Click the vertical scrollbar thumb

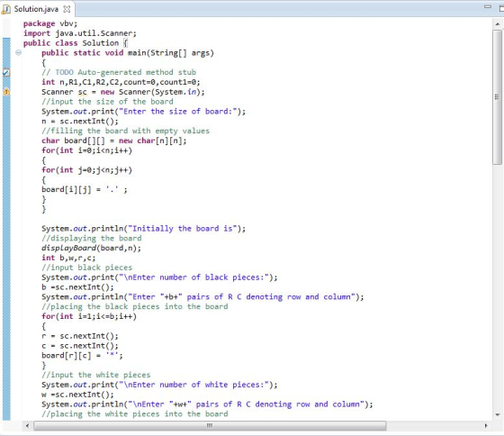(497, 97)
